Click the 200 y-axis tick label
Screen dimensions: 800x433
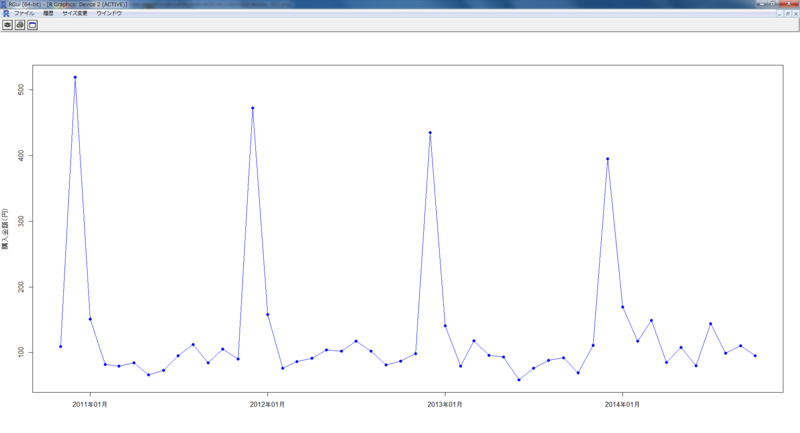(21, 287)
